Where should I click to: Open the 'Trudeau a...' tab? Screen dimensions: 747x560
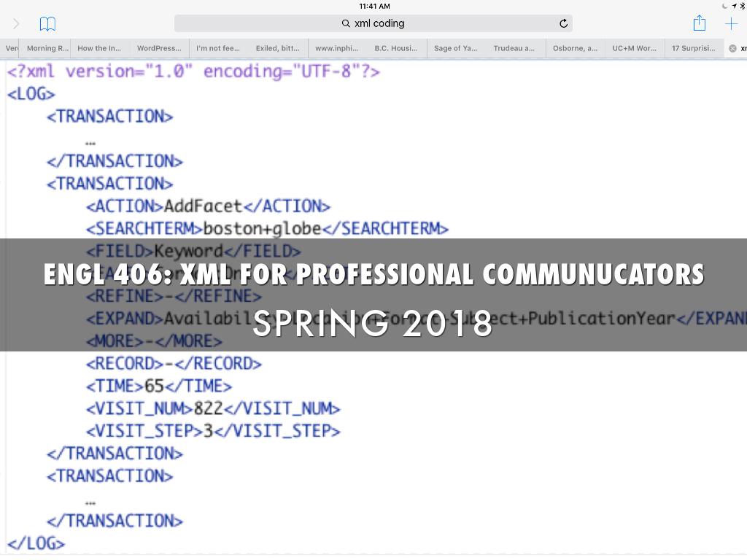[x=514, y=49]
